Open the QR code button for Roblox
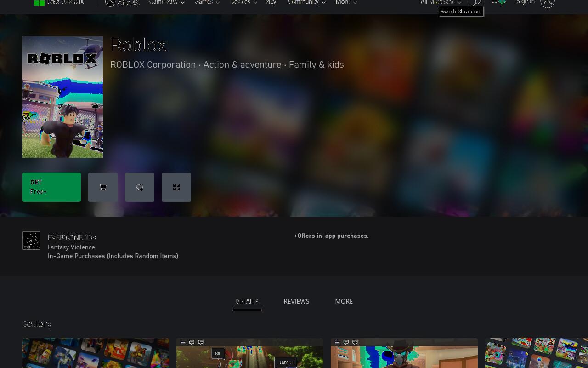Screen dimensions: 588x368 click(x=176, y=187)
